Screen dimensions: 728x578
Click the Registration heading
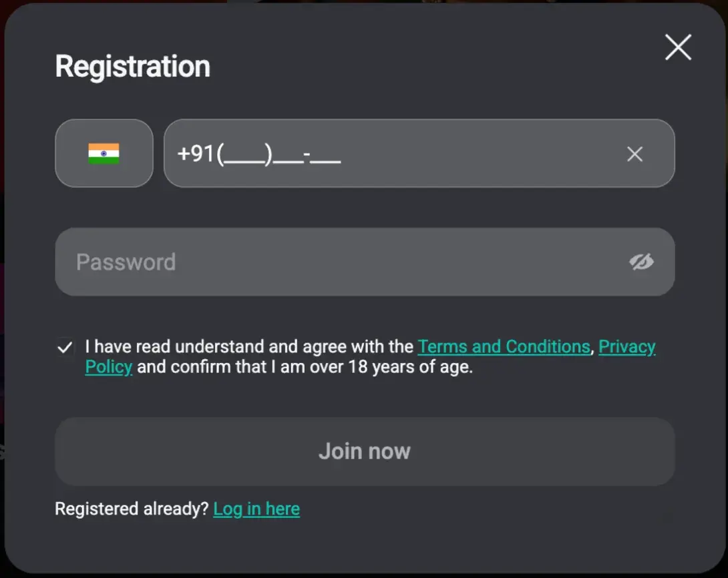[x=132, y=67]
